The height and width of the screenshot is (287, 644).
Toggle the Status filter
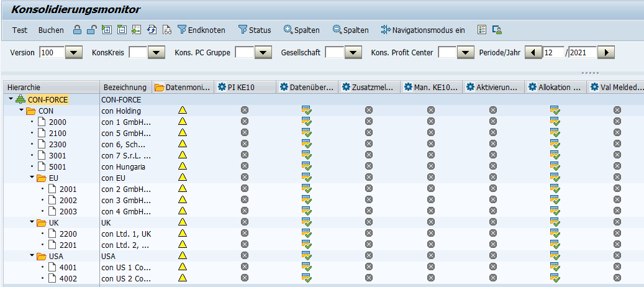click(255, 30)
